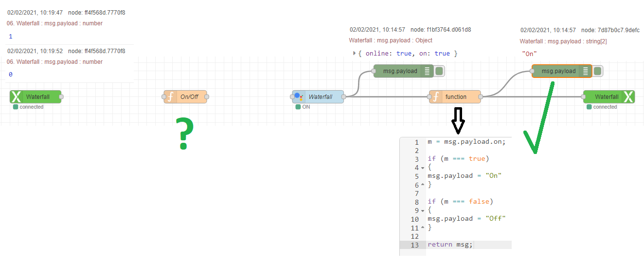Screen dimensions: 644x268
Task: Collapse the code block at line 9
Action: (422, 211)
